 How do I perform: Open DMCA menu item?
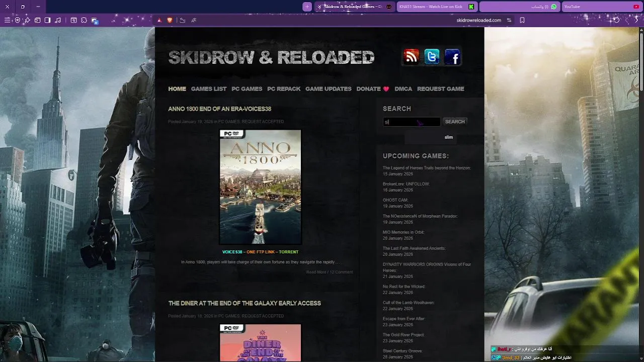click(404, 88)
